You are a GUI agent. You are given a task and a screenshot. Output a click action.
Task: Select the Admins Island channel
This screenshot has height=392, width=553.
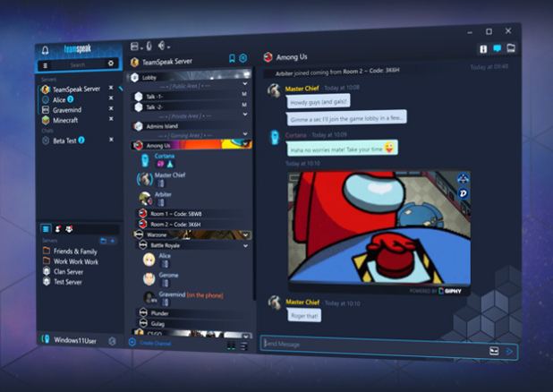tap(191, 126)
